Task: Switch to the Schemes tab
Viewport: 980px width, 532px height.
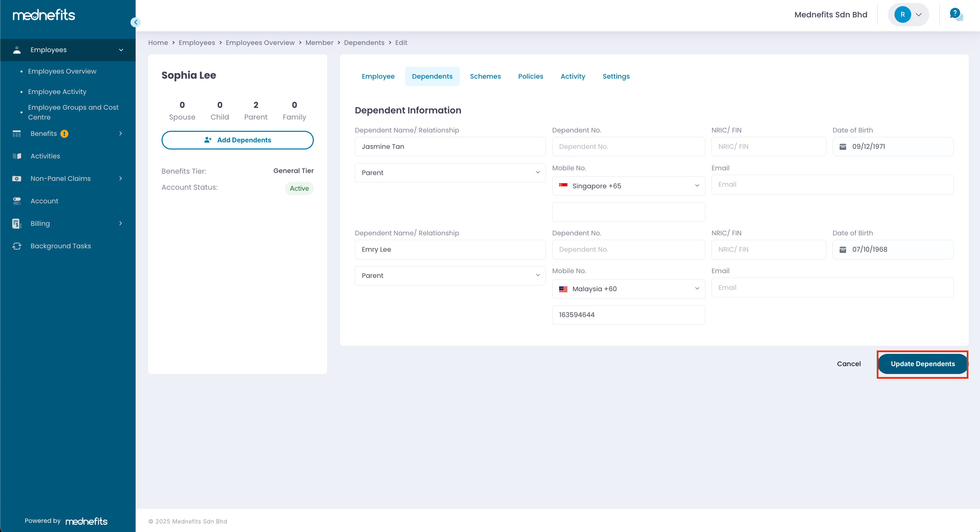Action: coord(485,76)
